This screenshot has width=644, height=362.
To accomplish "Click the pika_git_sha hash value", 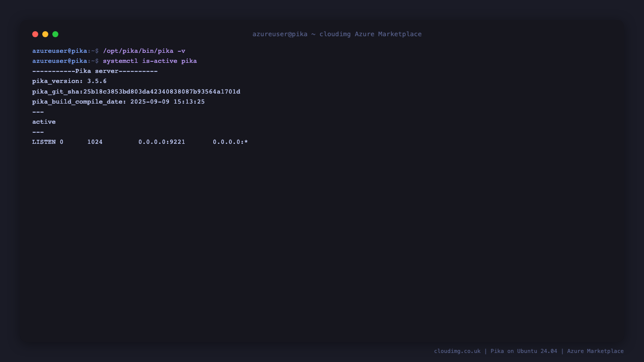I will pos(162,92).
